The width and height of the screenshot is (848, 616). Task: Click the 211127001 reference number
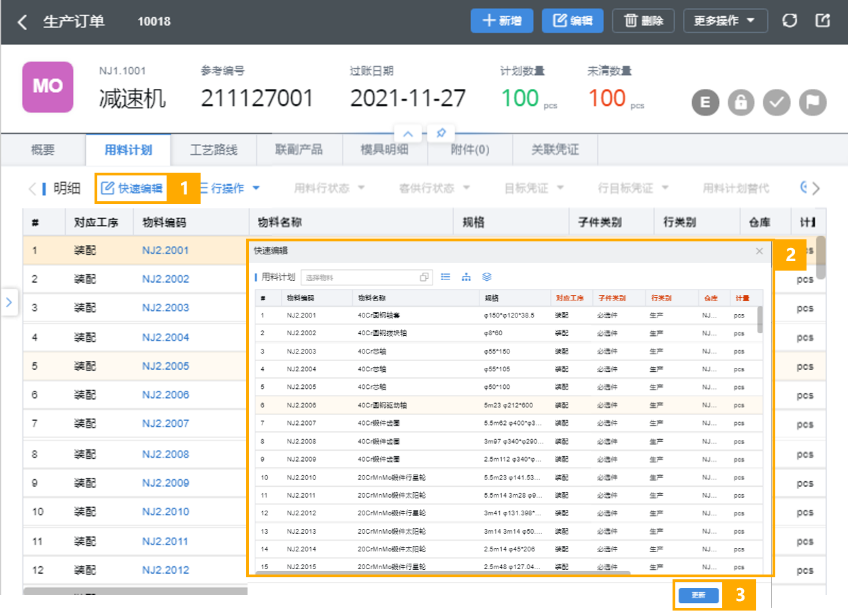pyautogui.click(x=257, y=99)
